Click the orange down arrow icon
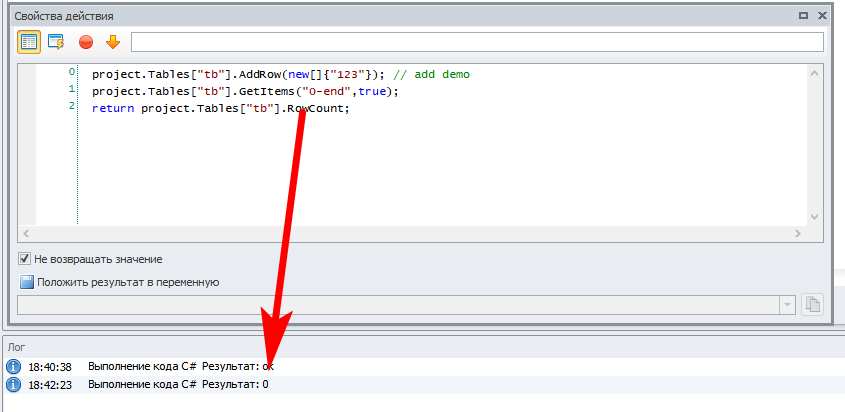 point(113,42)
